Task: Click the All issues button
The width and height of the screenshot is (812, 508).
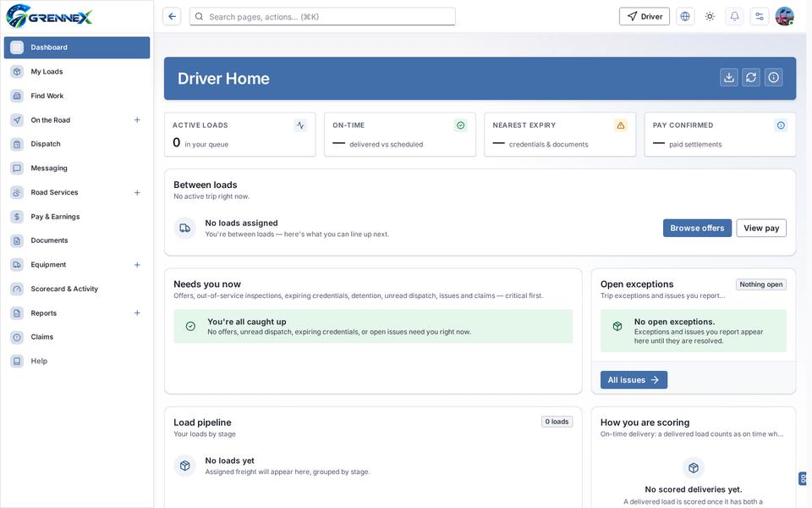Action: point(634,380)
